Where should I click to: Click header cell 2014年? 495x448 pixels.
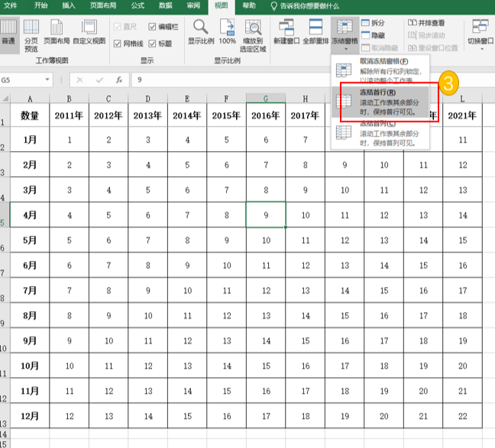187,115
